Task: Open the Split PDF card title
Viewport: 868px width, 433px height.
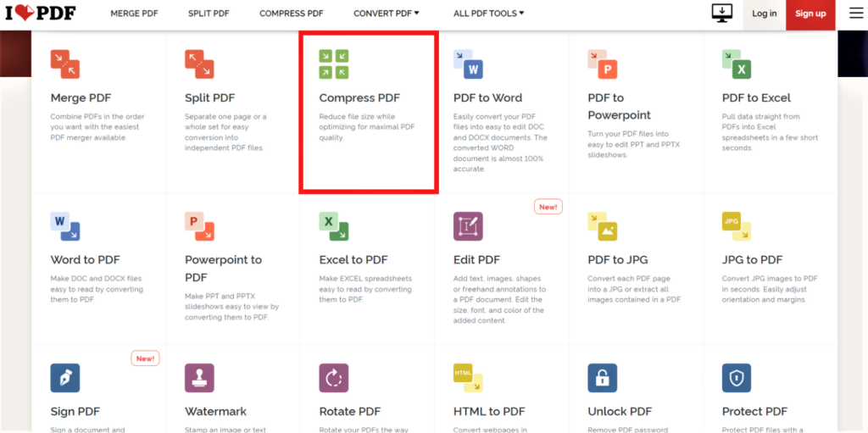Action: [210, 98]
